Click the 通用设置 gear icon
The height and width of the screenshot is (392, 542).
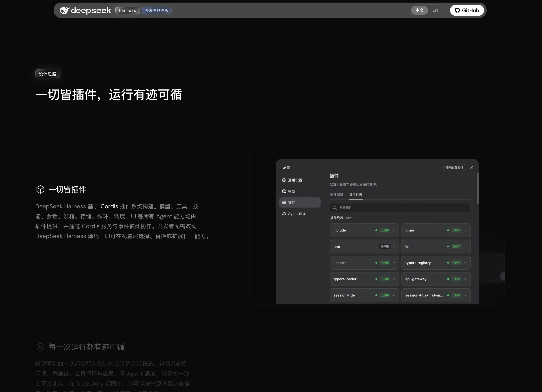[284, 180]
